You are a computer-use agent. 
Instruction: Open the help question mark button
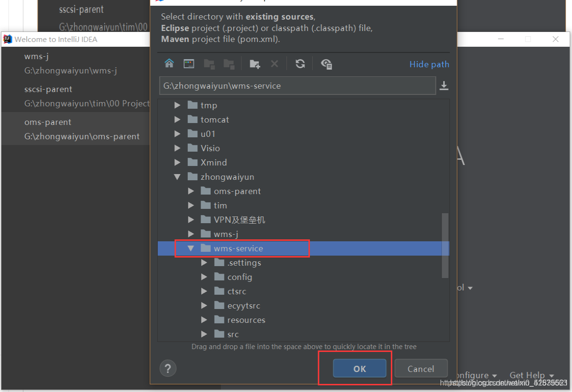click(168, 368)
